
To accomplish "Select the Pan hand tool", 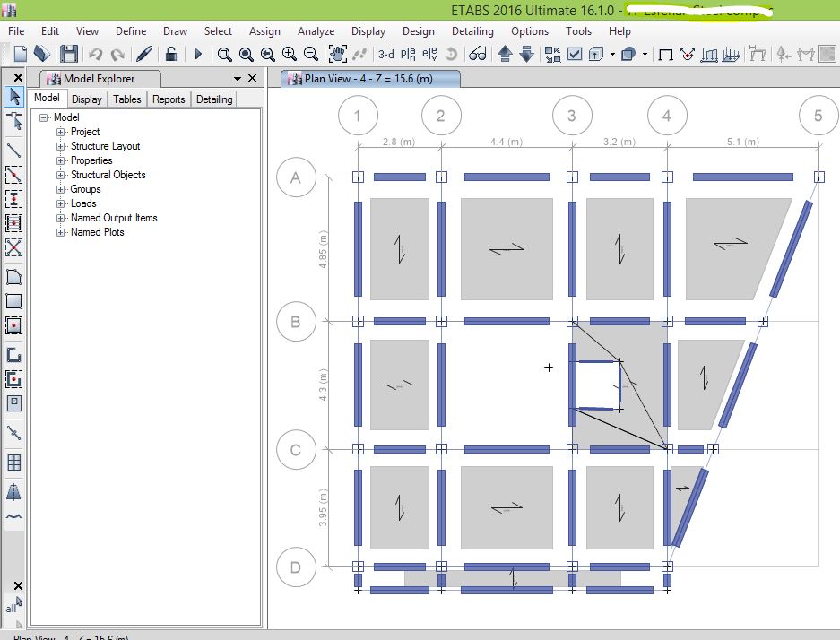I will [337, 54].
